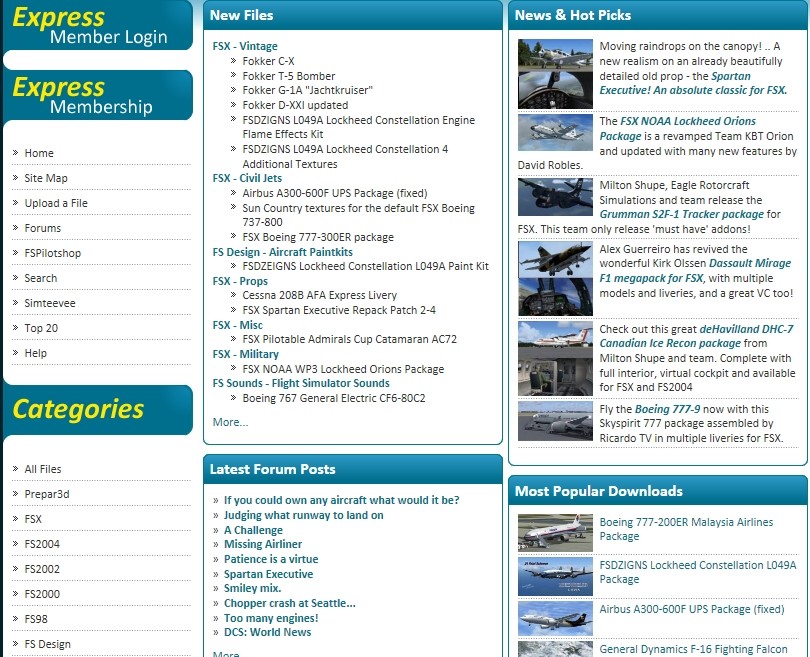
Task: Select the Fokker C-X file
Action: 268,61
